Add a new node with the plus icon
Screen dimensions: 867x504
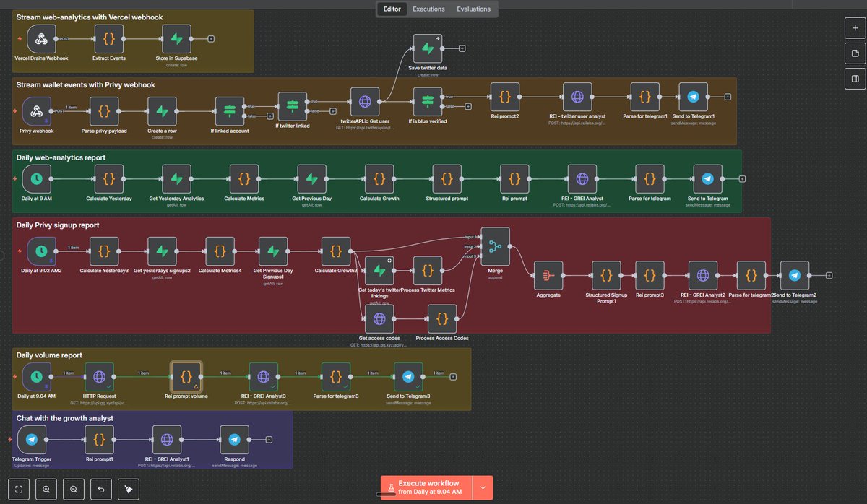tap(854, 28)
